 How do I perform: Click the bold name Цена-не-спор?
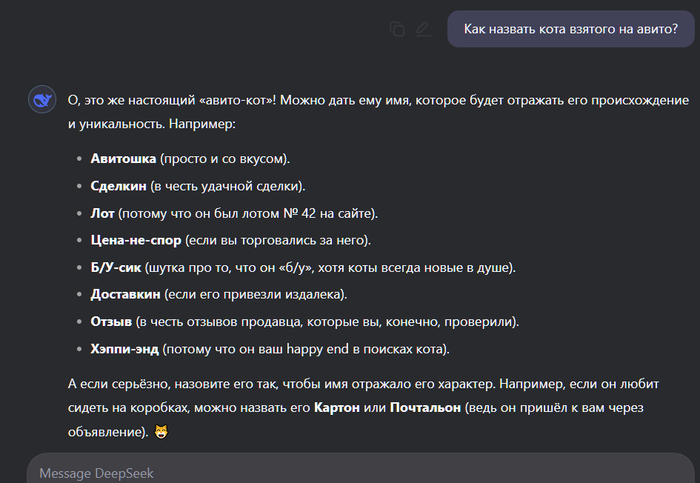click(136, 240)
